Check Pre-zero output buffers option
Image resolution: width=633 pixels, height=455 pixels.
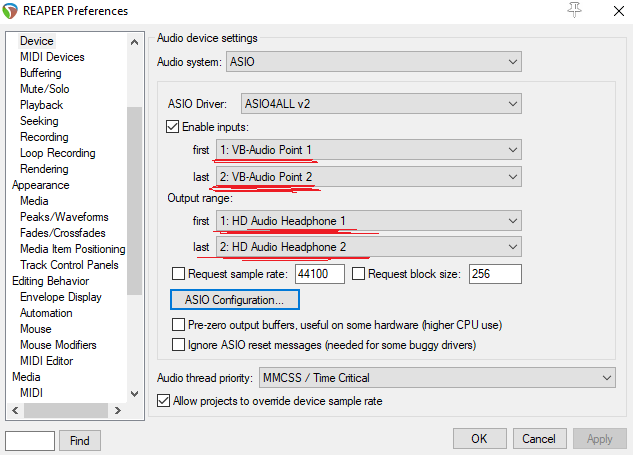click(x=178, y=325)
